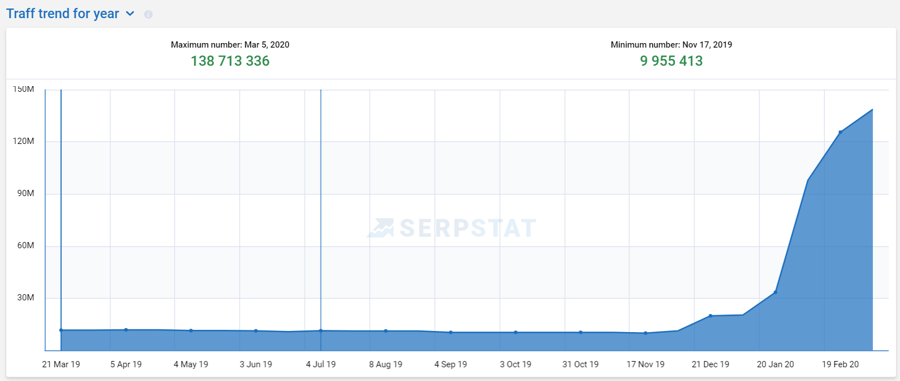The image size is (900, 381).
Task: Select the 20 Jan 20 data point
Action: (775, 292)
